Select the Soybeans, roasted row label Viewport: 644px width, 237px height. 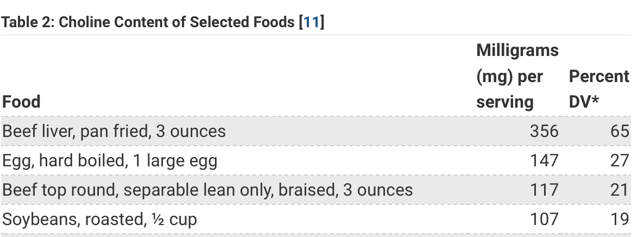[99, 219]
